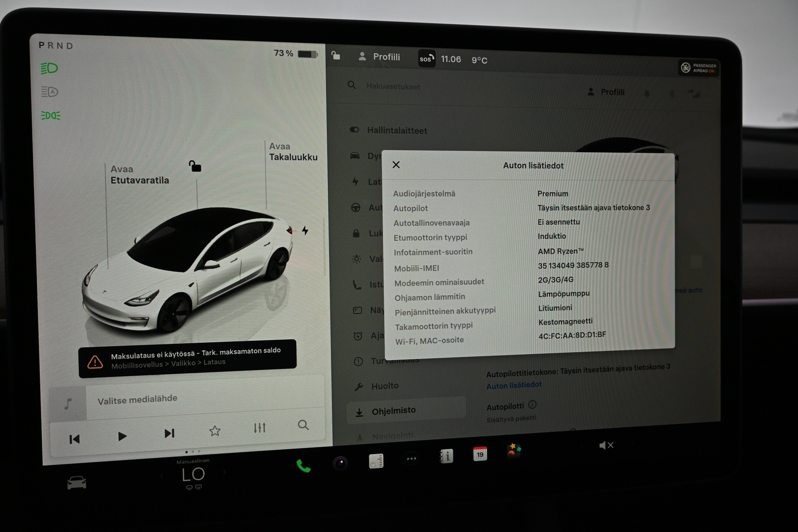The image size is (798, 532).
Task: Open the owner's manual info icon
Action: 446,457
